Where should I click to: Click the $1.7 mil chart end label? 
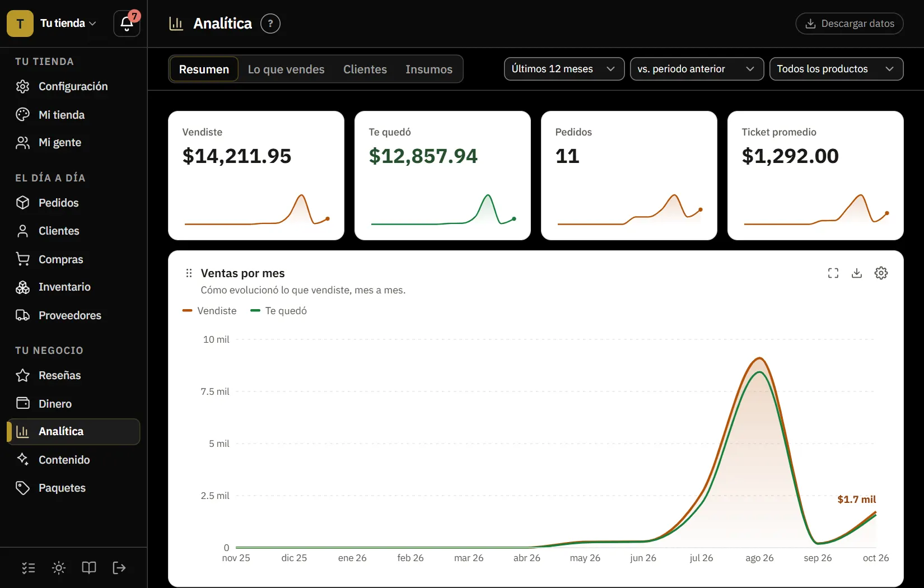(856, 499)
